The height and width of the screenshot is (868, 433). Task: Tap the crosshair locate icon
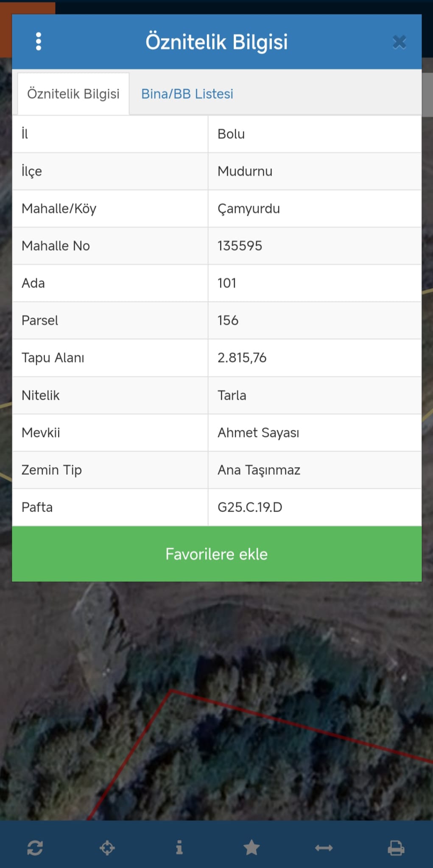coord(107,848)
